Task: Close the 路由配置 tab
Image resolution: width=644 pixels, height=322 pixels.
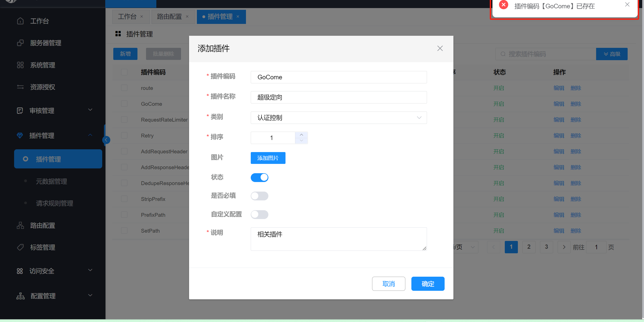Action: [187, 17]
